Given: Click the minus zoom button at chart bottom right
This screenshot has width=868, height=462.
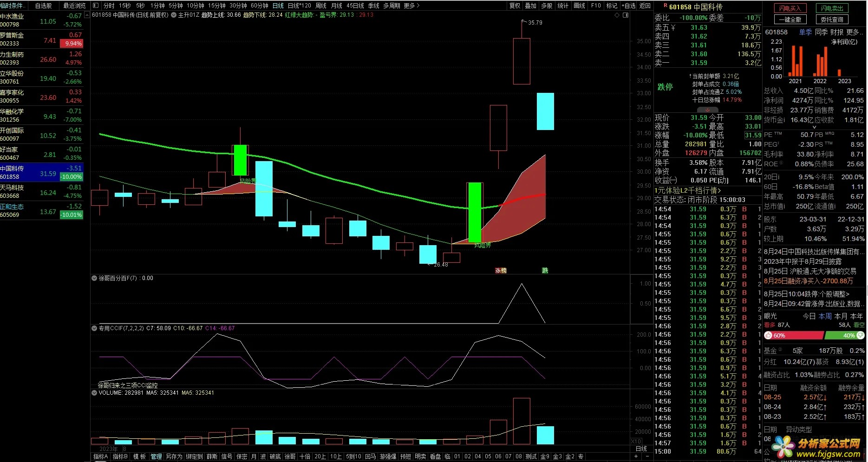Looking at the screenshot, I should click(647, 456).
